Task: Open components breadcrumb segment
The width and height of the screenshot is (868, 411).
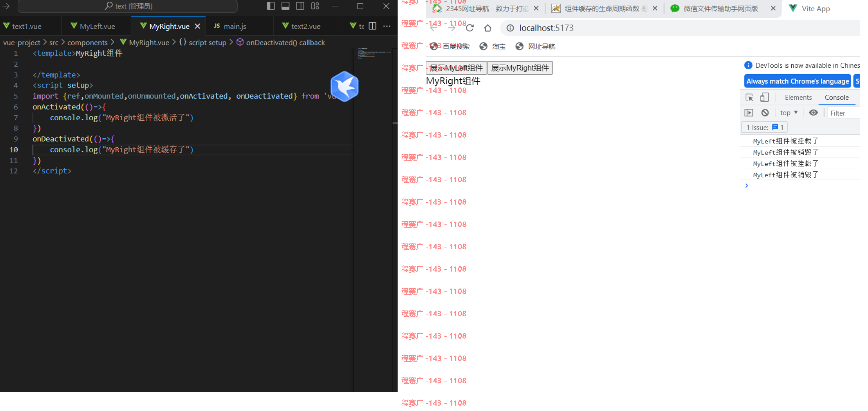Action: point(87,43)
